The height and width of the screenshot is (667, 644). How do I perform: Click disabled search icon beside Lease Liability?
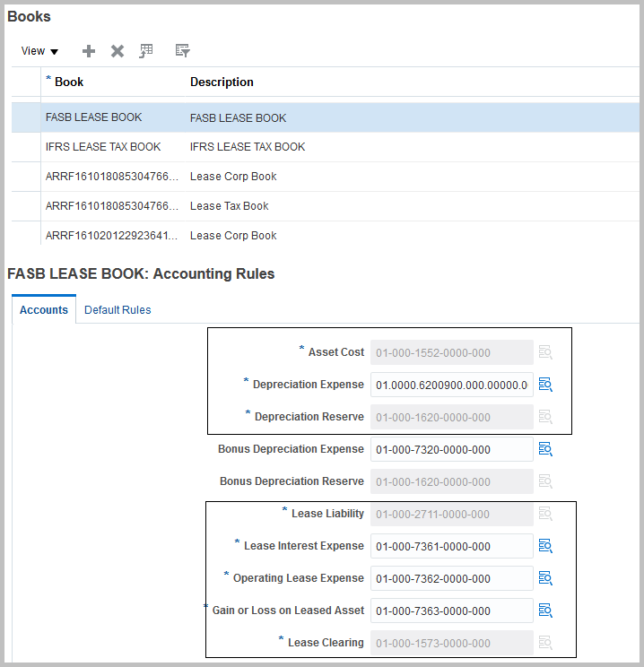pyautogui.click(x=545, y=514)
